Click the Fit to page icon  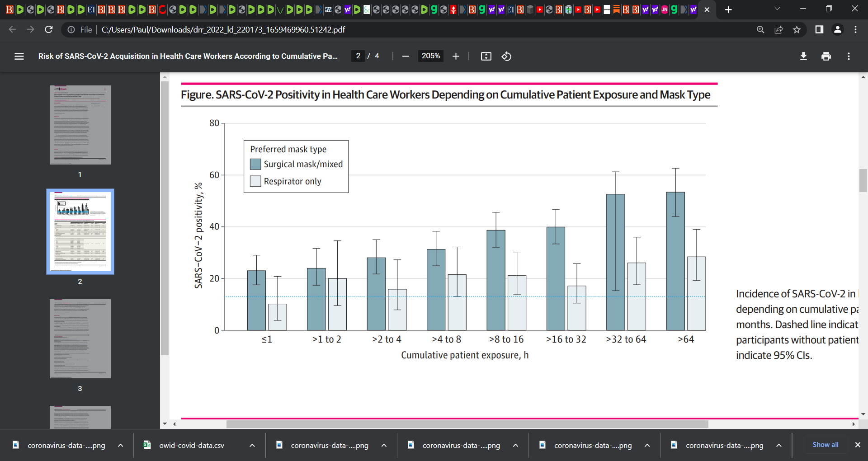(486, 56)
